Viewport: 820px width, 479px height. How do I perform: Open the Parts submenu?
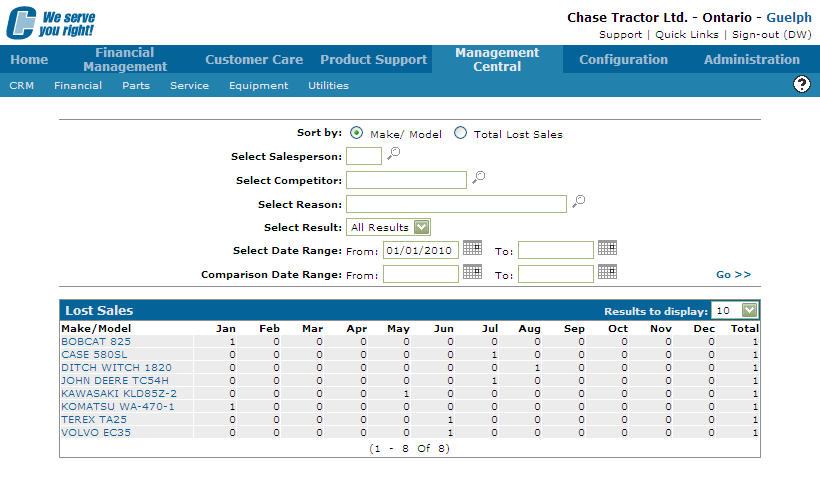point(136,85)
